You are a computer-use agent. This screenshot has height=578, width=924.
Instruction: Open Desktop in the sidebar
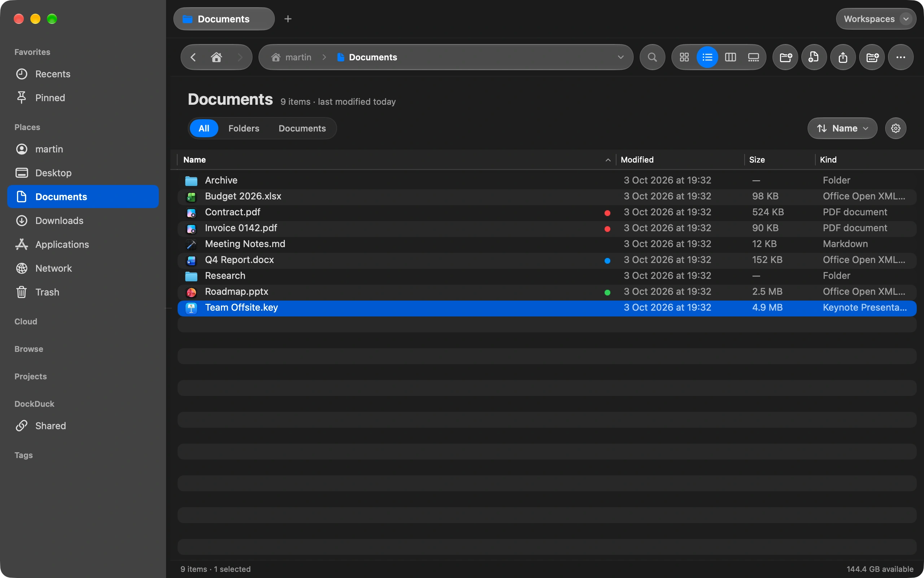(x=83, y=173)
